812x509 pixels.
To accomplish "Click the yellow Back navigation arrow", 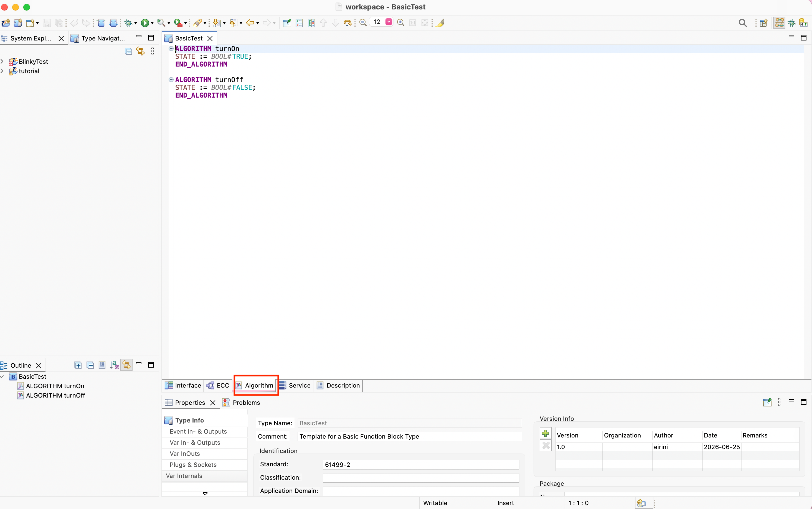I will coord(250,22).
